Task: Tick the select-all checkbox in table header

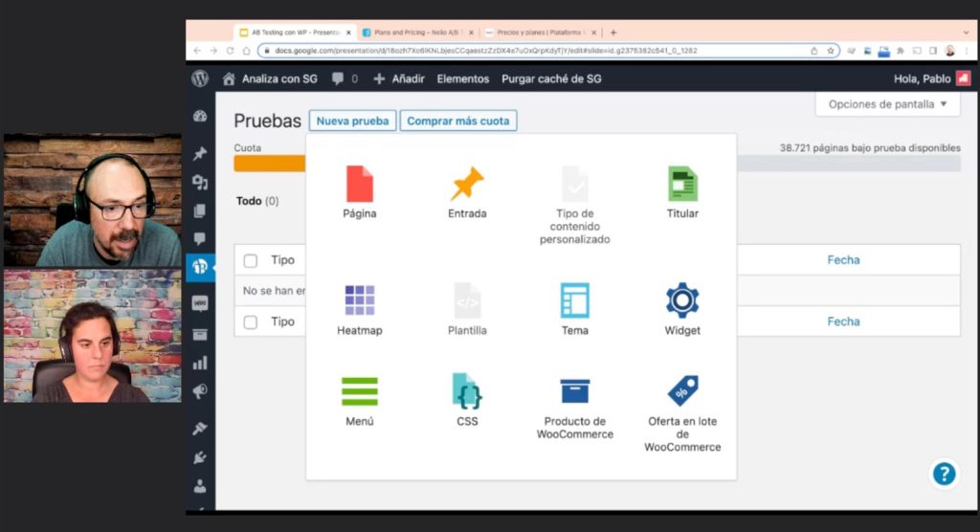Action: point(251,260)
